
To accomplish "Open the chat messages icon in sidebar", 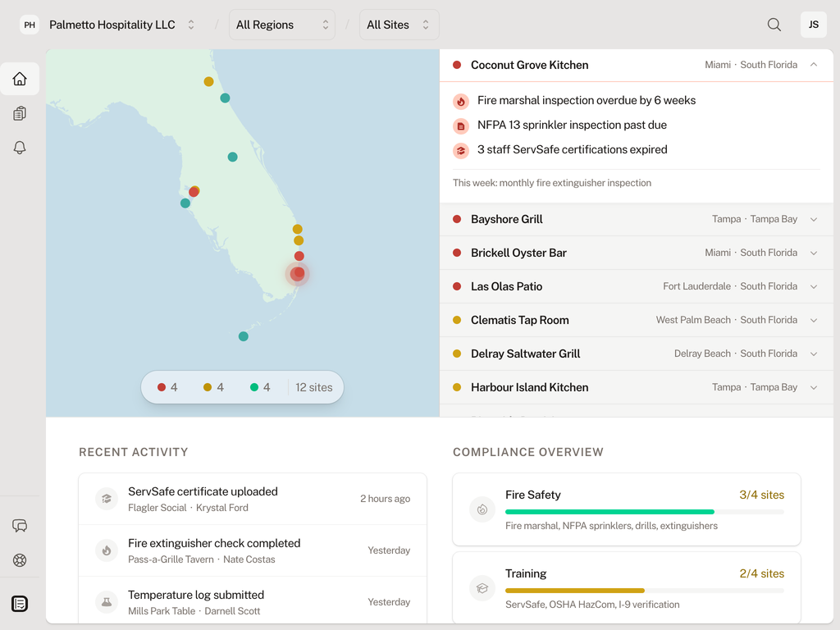I will [20, 526].
